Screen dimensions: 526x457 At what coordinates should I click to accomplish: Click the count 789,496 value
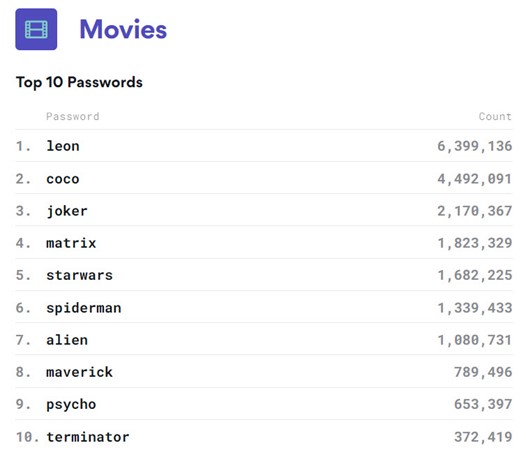[483, 372]
